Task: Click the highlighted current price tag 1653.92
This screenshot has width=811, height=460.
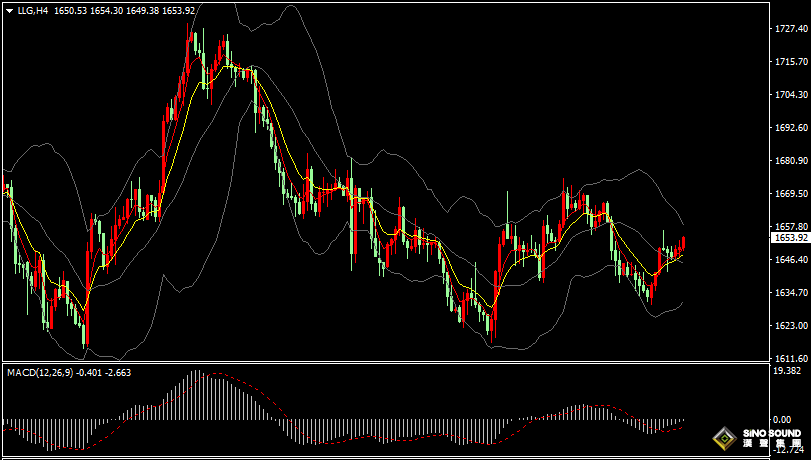Action: tap(791, 238)
